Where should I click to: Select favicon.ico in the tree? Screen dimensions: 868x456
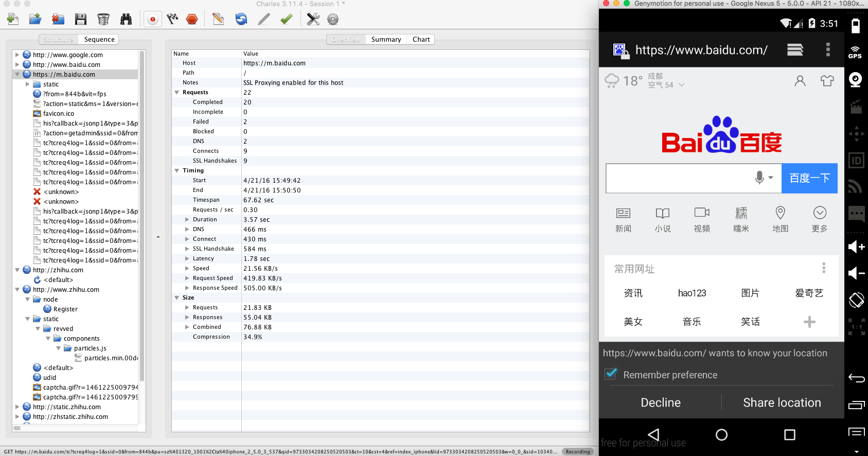coord(58,113)
